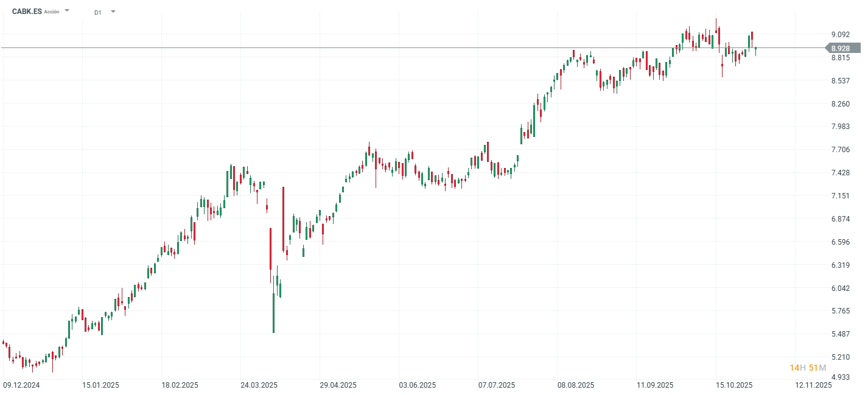Click the Acción instrument type label

click(x=53, y=11)
